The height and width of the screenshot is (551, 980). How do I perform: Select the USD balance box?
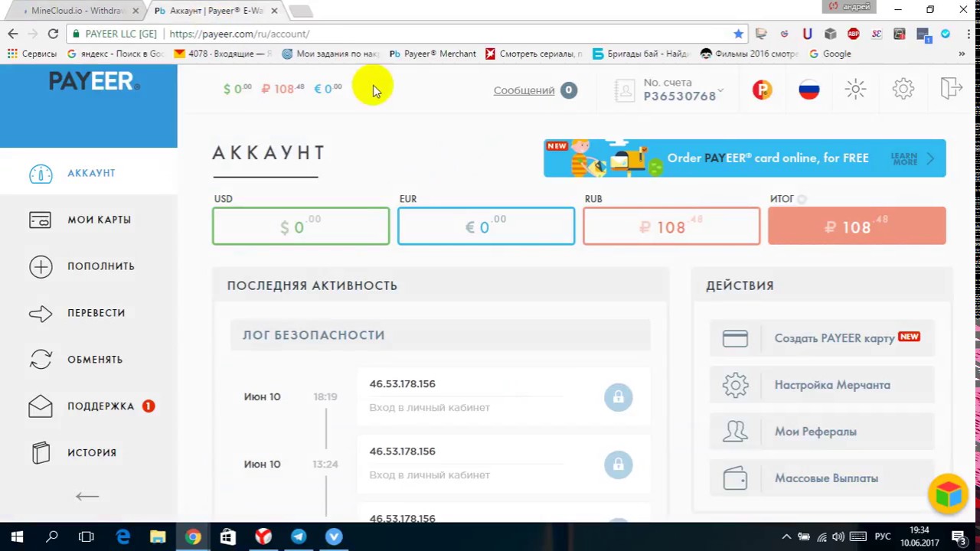click(x=301, y=226)
